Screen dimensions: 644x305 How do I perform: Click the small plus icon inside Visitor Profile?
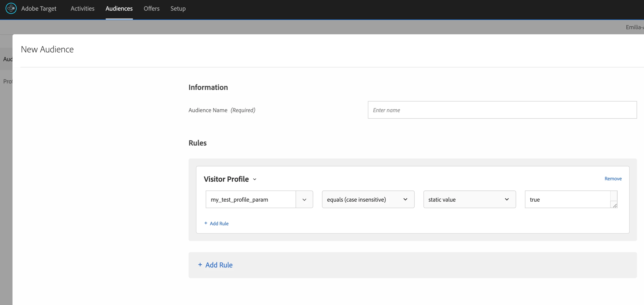(x=206, y=223)
